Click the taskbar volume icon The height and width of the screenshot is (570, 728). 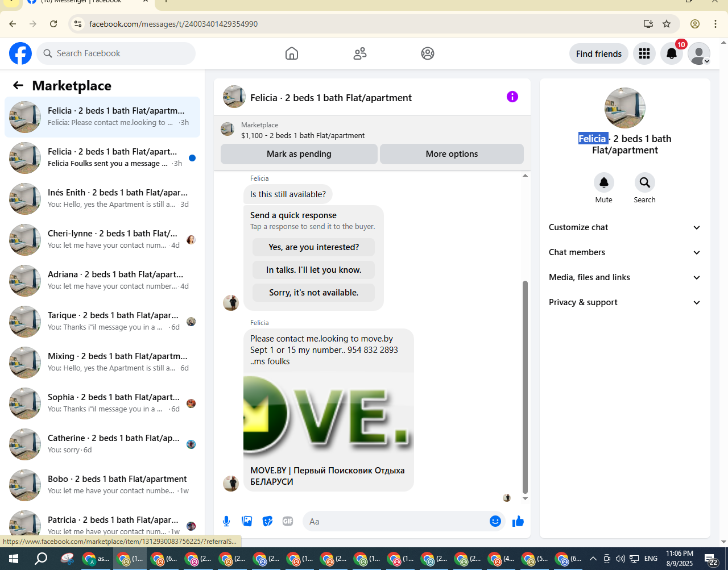pyautogui.click(x=620, y=559)
